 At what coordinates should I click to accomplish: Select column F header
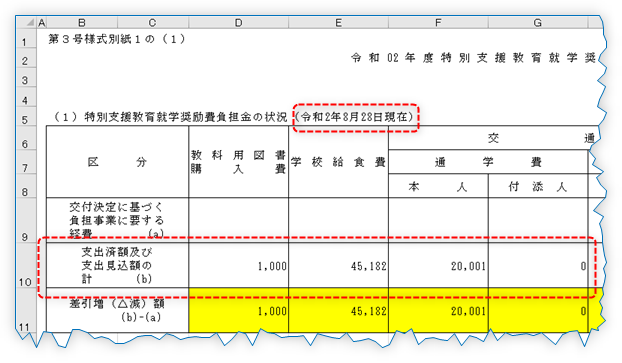tap(438, 23)
